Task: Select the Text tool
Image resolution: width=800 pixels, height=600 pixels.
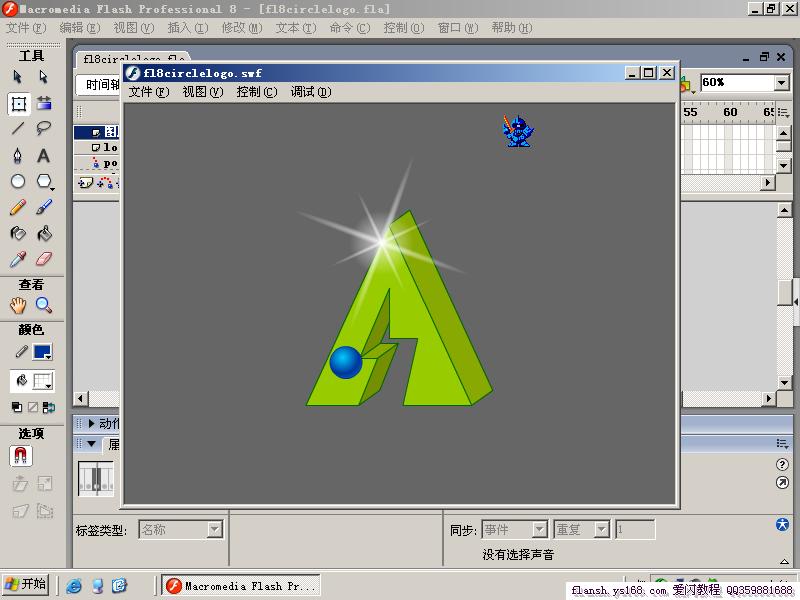Action: coord(44,156)
